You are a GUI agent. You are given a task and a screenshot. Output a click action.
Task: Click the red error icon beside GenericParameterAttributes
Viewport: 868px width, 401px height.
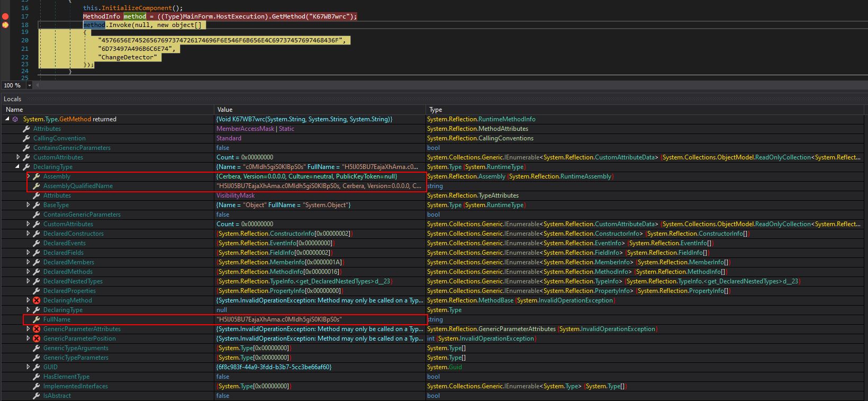tap(36, 329)
